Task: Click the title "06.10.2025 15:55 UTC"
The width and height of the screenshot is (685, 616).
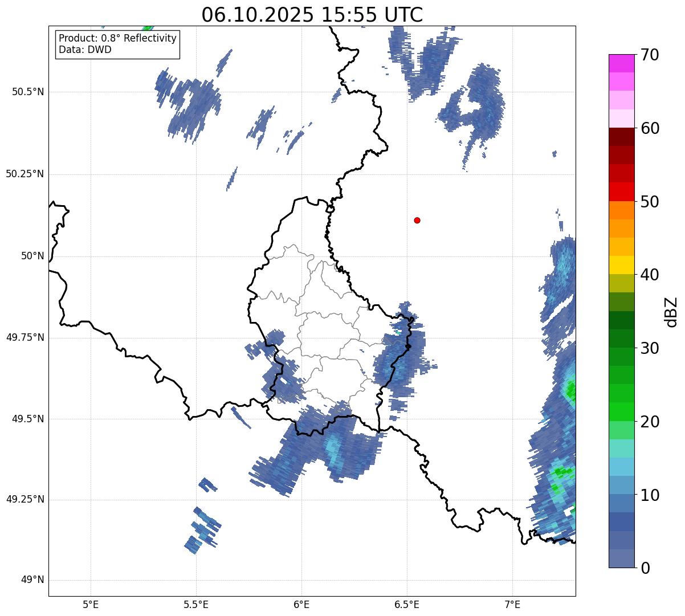Action: tap(312, 15)
